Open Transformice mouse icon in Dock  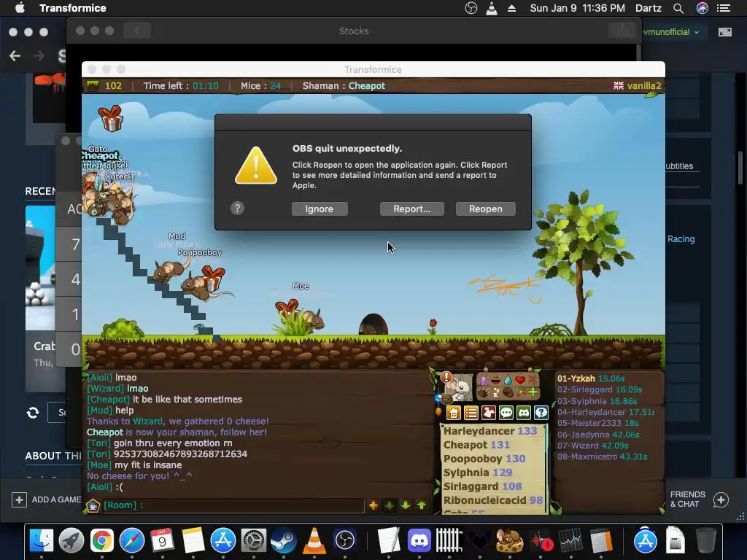coord(509,540)
